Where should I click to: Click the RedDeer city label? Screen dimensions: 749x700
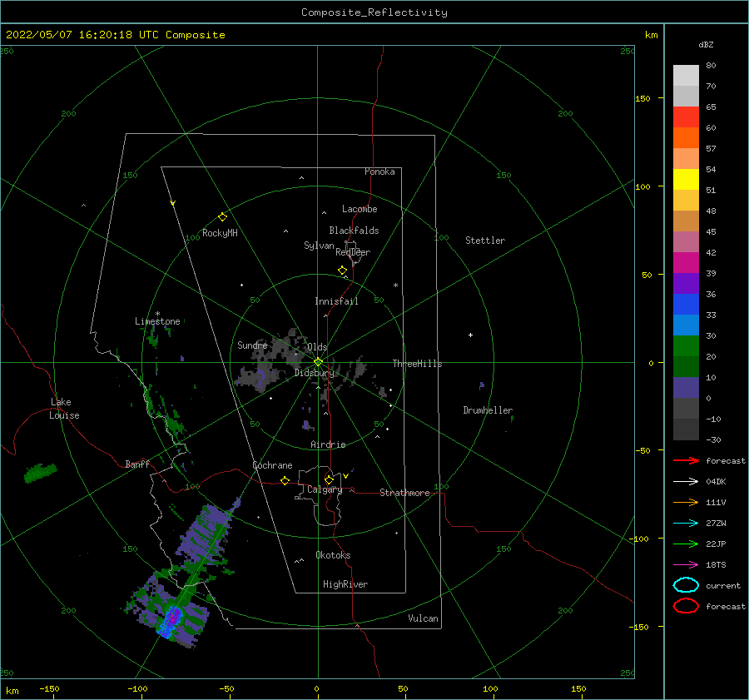(353, 252)
